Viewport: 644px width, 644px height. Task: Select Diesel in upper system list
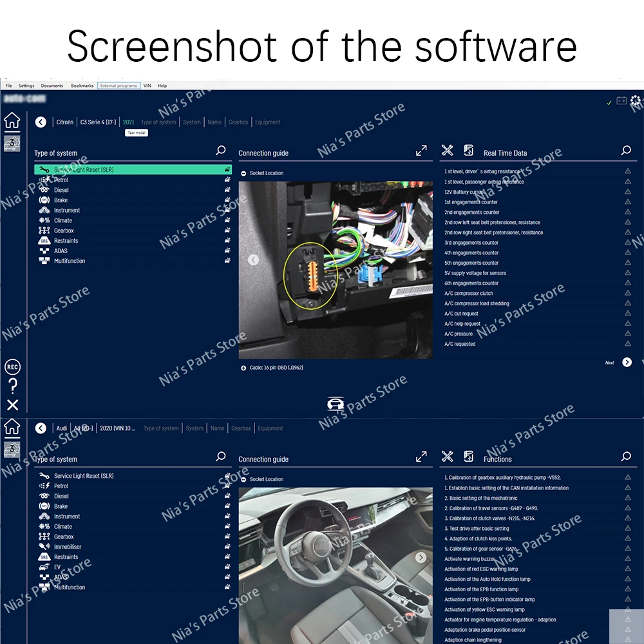[133, 190]
